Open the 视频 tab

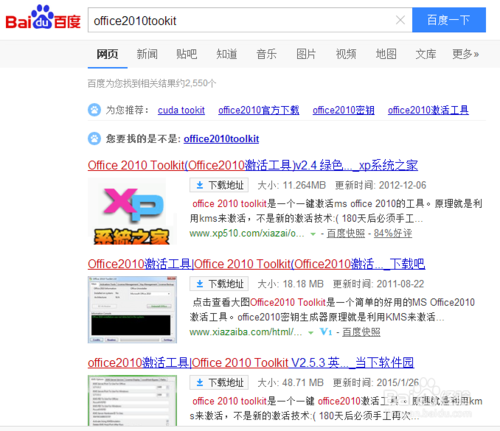[x=346, y=54]
